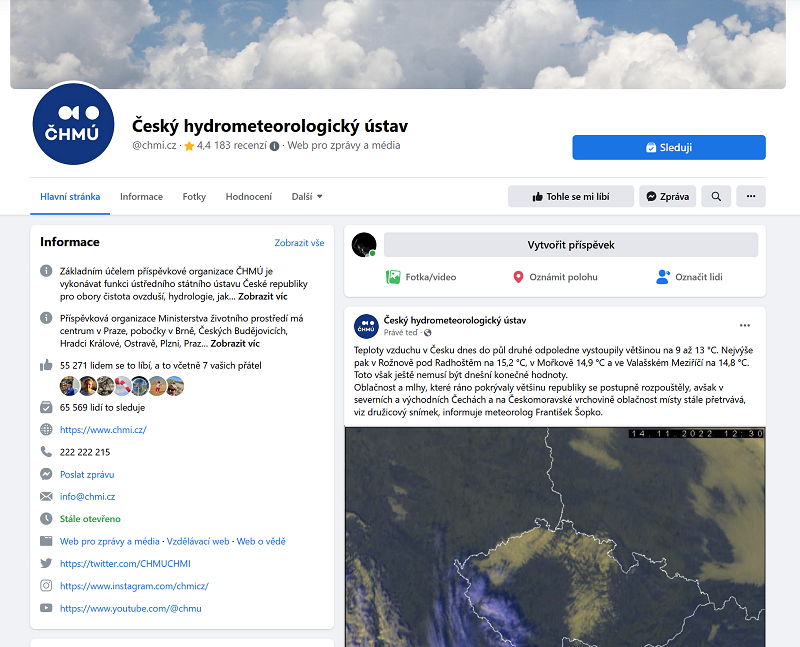Screen dimensions: 800x647
Task: Switch to the Hodnocení tab
Action: [x=248, y=196]
